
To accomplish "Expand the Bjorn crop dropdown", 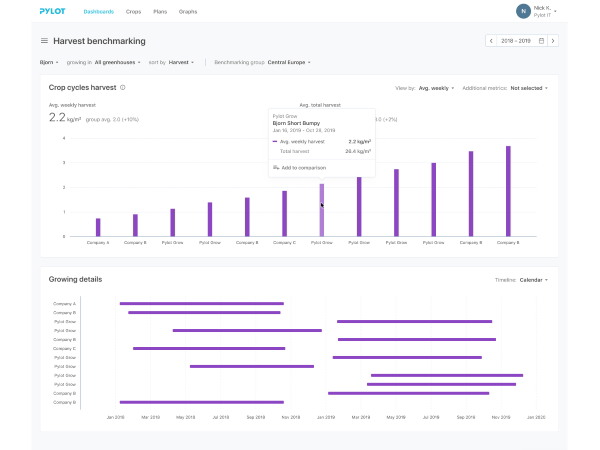I will click(49, 62).
